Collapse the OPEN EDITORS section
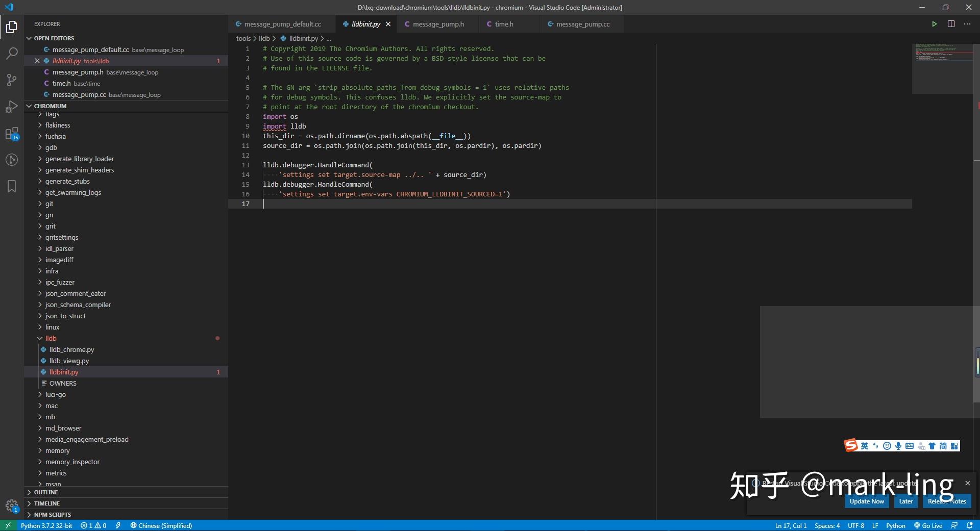 coord(54,38)
